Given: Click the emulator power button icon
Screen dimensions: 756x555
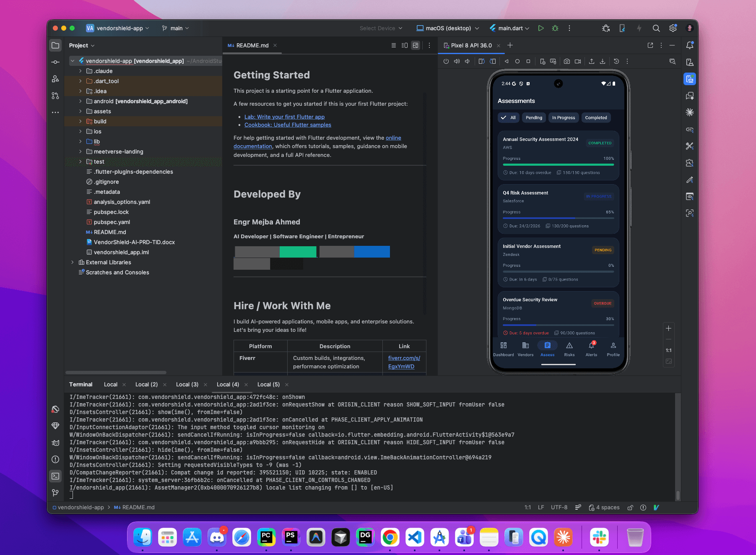Looking at the screenshot, I should click(x=446, y=61).
